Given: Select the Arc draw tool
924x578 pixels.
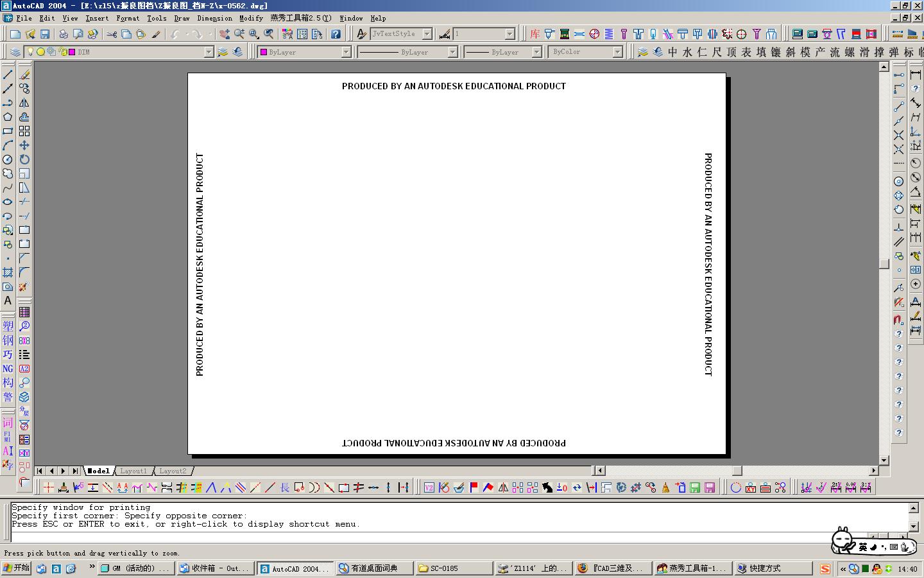Looking at the screenshot, I should (x=8, y=145).
